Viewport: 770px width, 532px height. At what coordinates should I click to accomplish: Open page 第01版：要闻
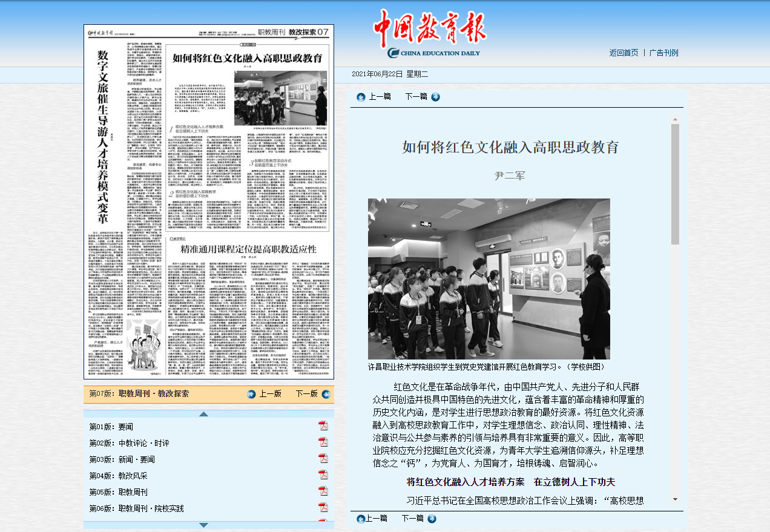tap(111, 427)
